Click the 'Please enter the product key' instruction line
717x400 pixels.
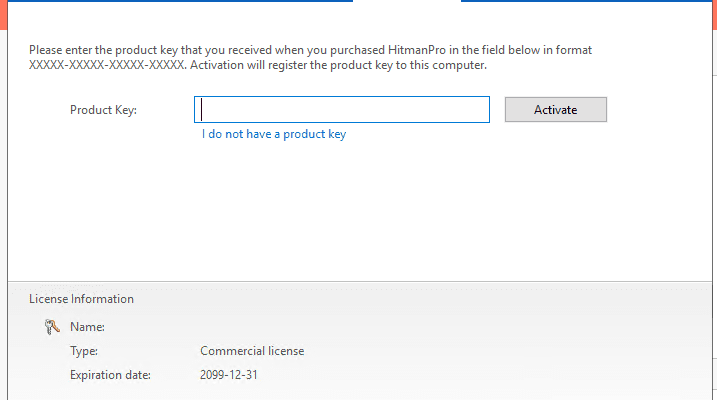coord(310,50)
